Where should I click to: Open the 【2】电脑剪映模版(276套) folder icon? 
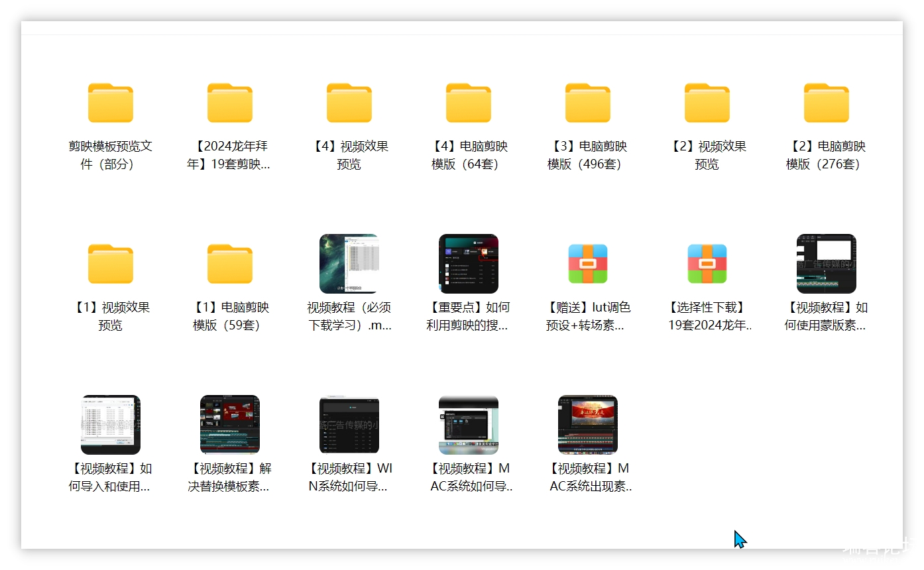coord(827,103)
